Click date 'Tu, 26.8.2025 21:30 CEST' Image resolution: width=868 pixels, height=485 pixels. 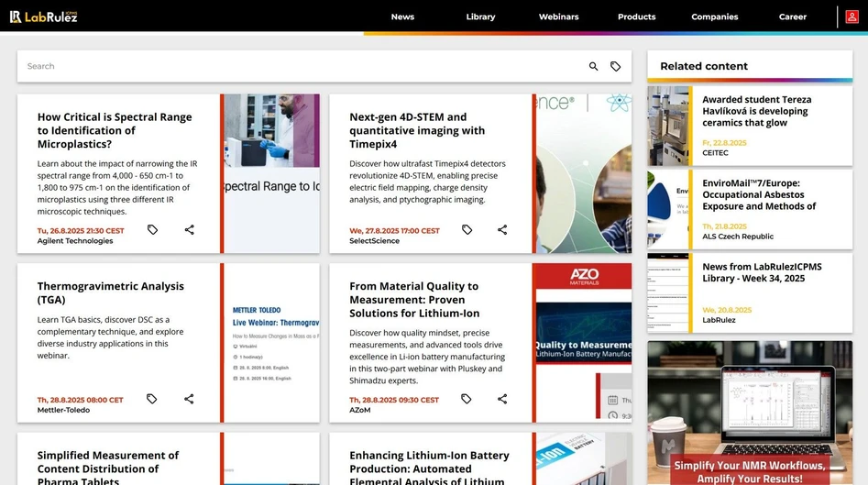pyautogui.click(x=81, y=231)
